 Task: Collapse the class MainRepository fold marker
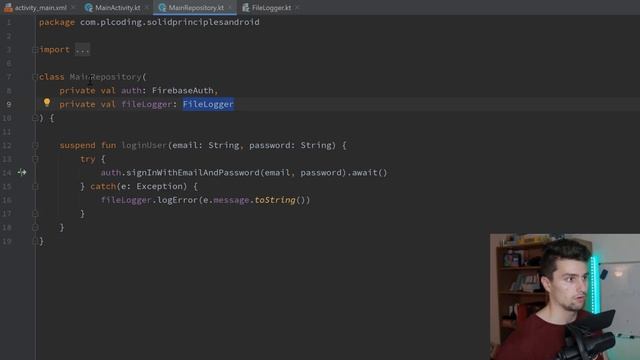tap(35, 77)
